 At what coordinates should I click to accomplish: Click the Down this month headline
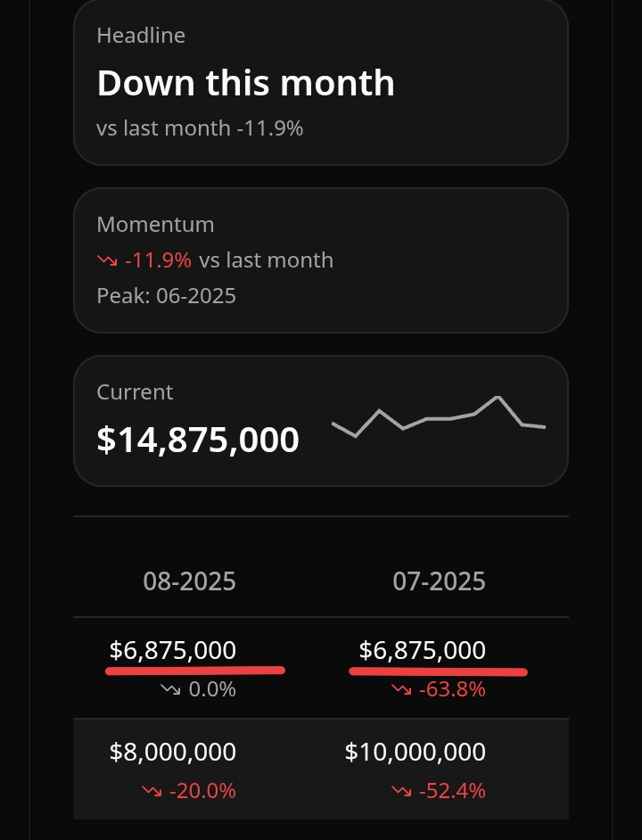pyautogui.click(x=245, y=83)
